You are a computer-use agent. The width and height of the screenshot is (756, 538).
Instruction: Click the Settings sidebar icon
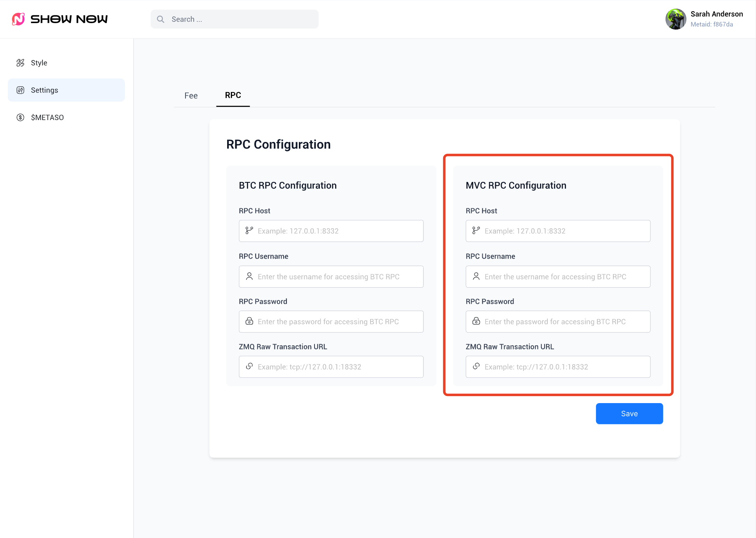[x=20, y=90]
